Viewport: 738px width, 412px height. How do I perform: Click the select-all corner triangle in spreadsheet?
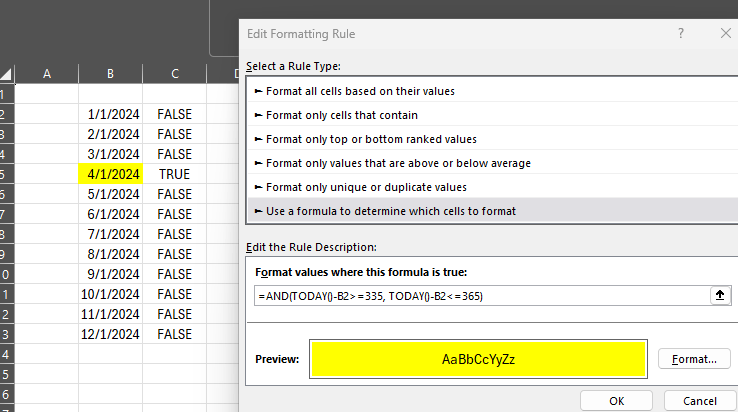coord(6,74)
